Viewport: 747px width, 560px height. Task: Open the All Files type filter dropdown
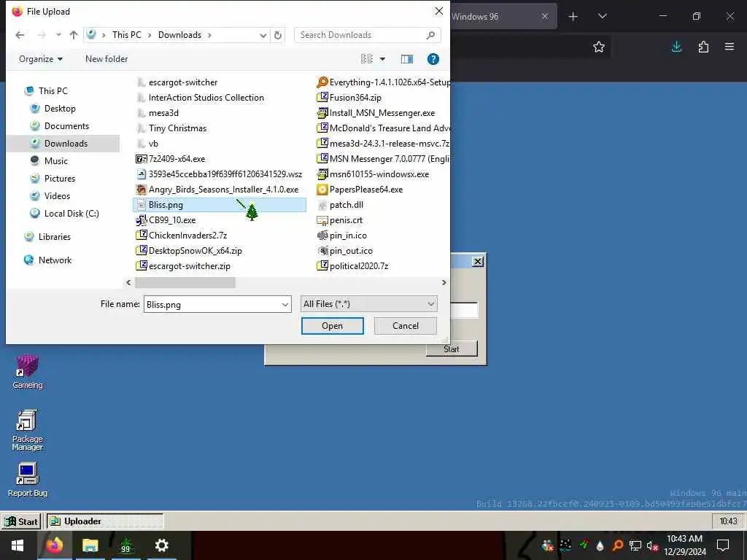tap(368, 304)
